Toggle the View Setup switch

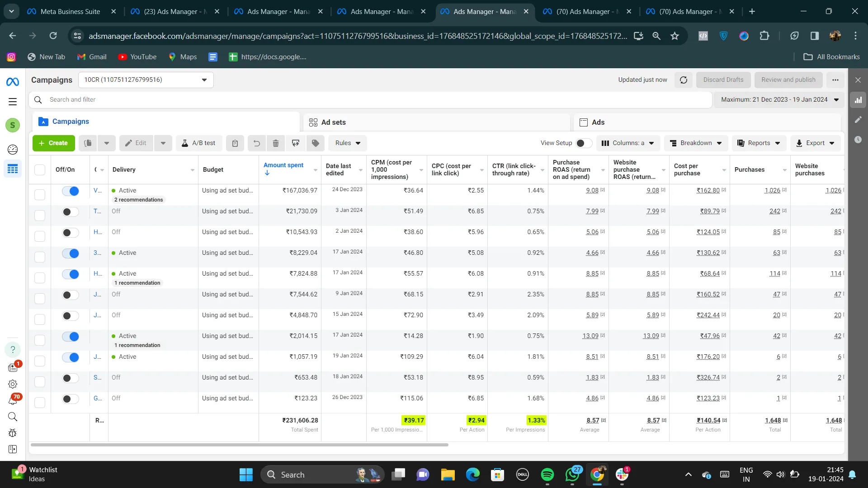click(x=583, y=143)
